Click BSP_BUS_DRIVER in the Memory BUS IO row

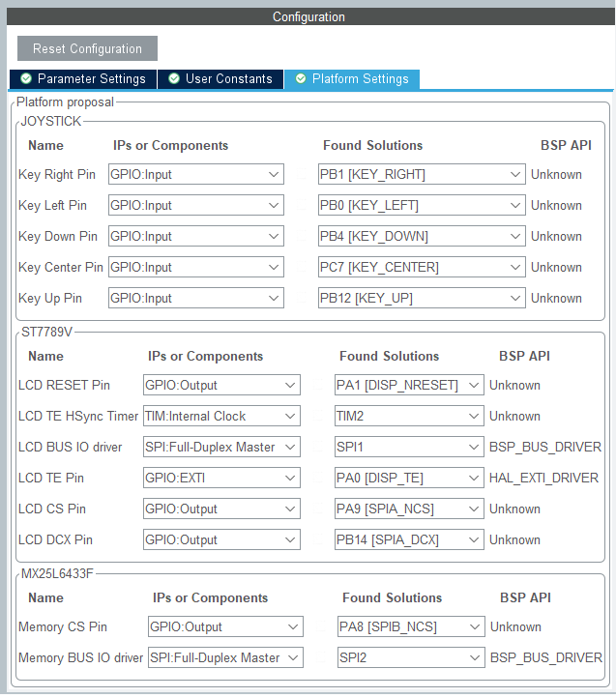(546, 657)
